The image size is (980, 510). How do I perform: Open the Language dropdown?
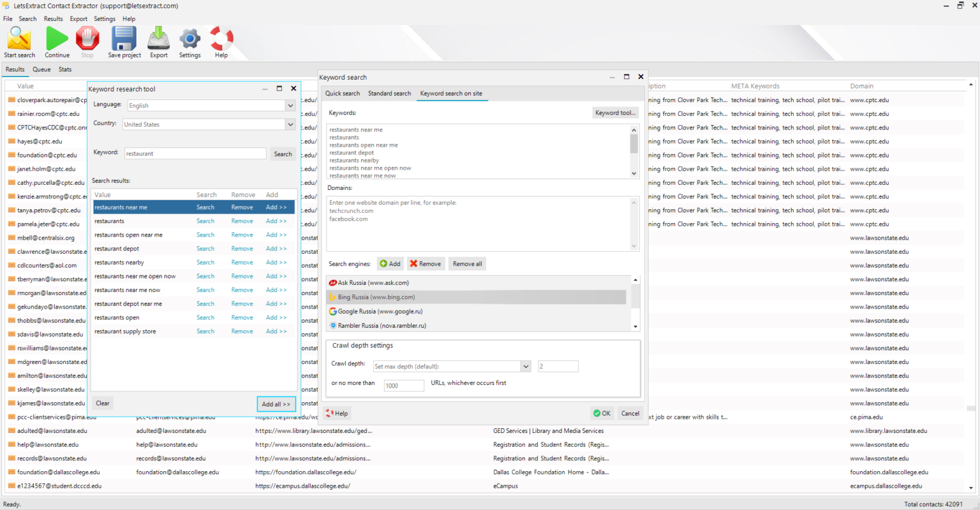pyautogui.click(x=290, y=105)
